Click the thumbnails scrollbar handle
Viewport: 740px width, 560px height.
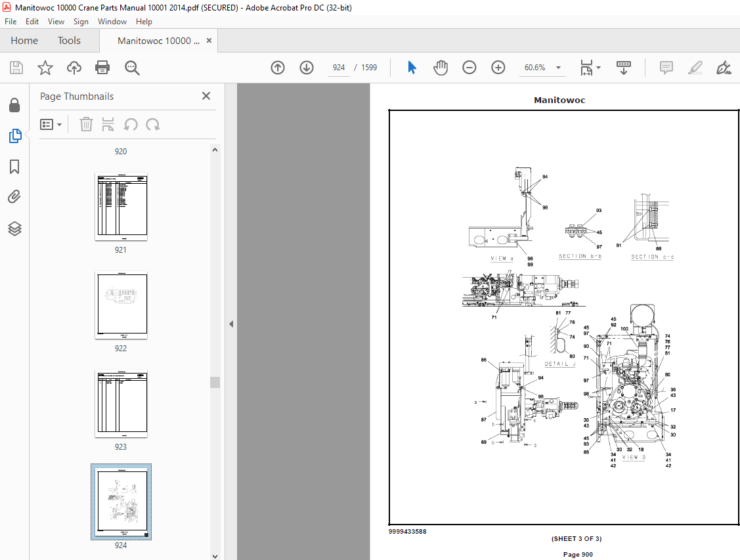(215, 382)
